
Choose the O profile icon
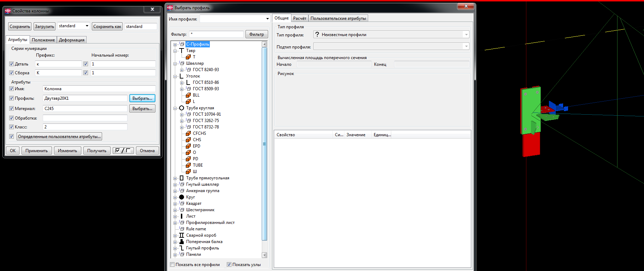[x=188, y=152]
